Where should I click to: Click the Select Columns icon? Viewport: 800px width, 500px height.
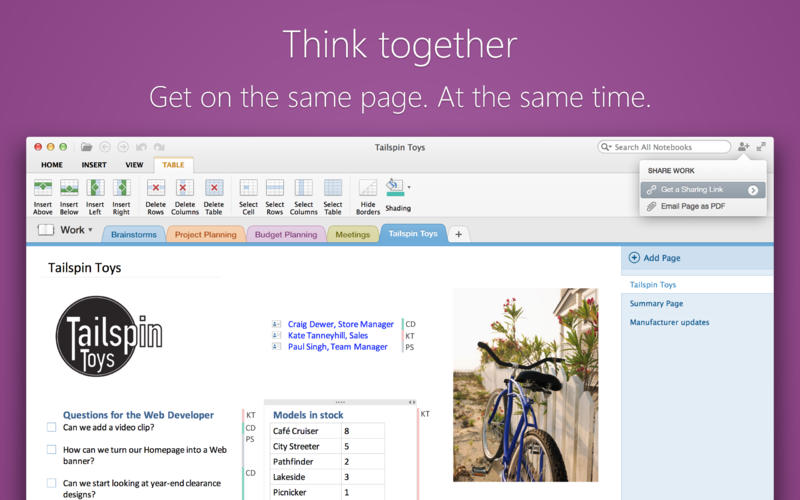tap(304, 188)
